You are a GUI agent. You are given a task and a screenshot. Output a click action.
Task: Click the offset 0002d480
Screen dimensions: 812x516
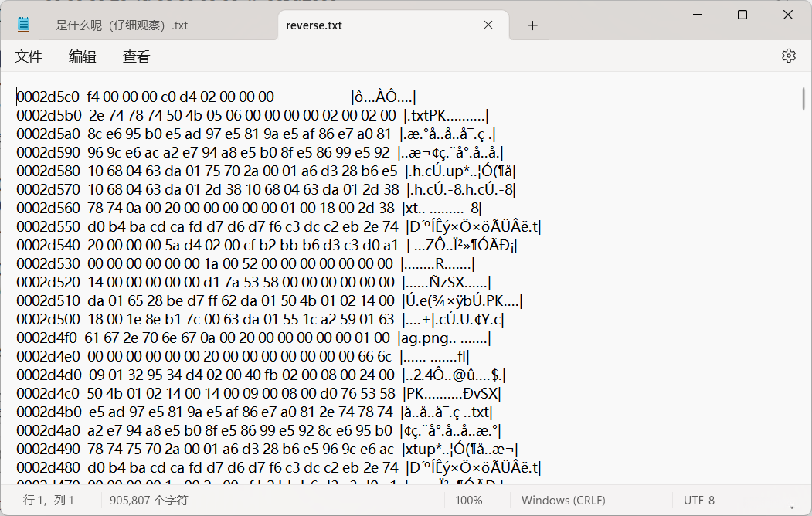click(x=48, y=468)
